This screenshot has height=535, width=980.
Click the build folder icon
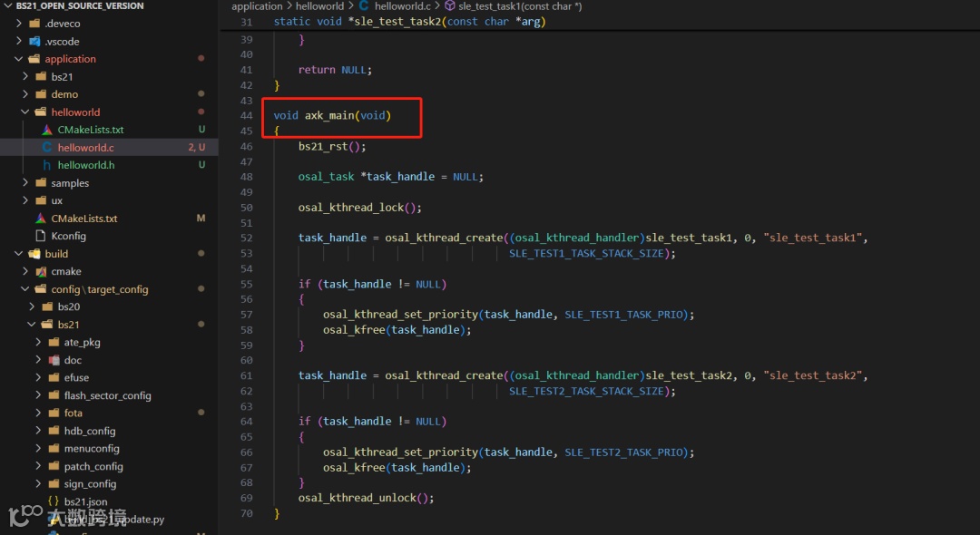(x=34, y=254)
